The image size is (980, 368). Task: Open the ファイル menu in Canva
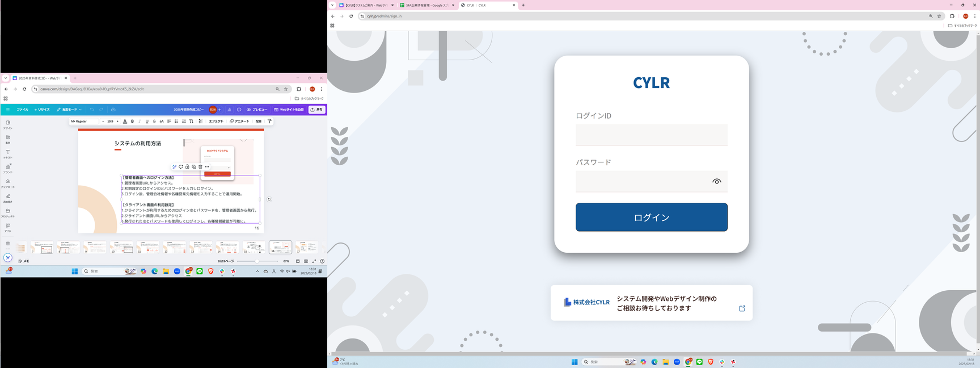(x=23, y=110)
